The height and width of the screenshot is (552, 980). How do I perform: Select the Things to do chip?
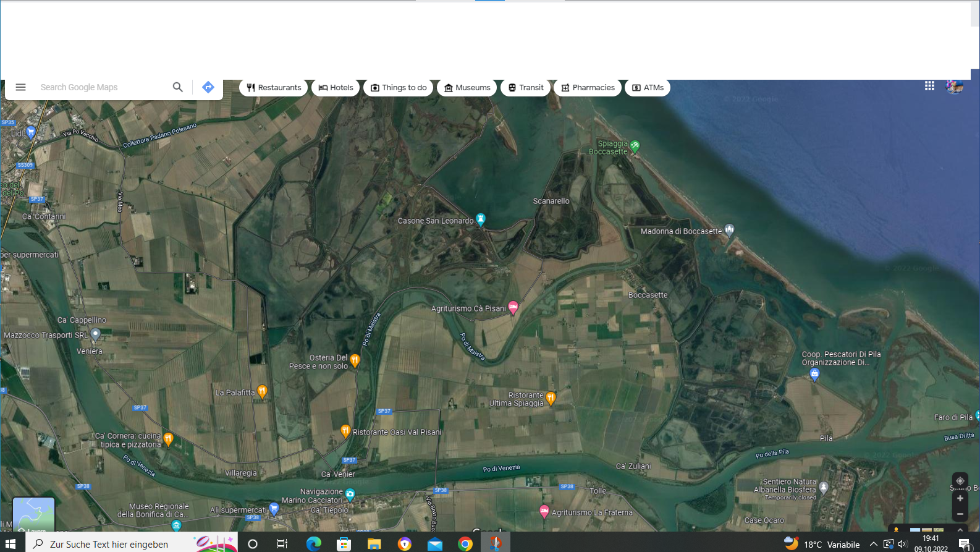(x=399, y=88)
